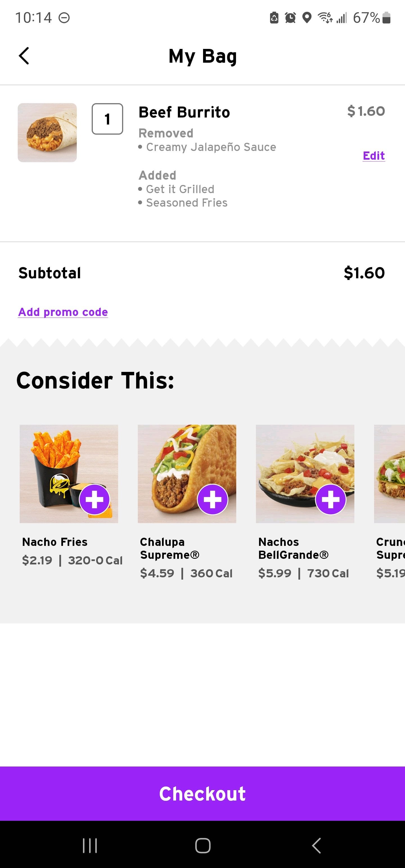Open the Beef Burrito product thumbnail

[47, 133]
